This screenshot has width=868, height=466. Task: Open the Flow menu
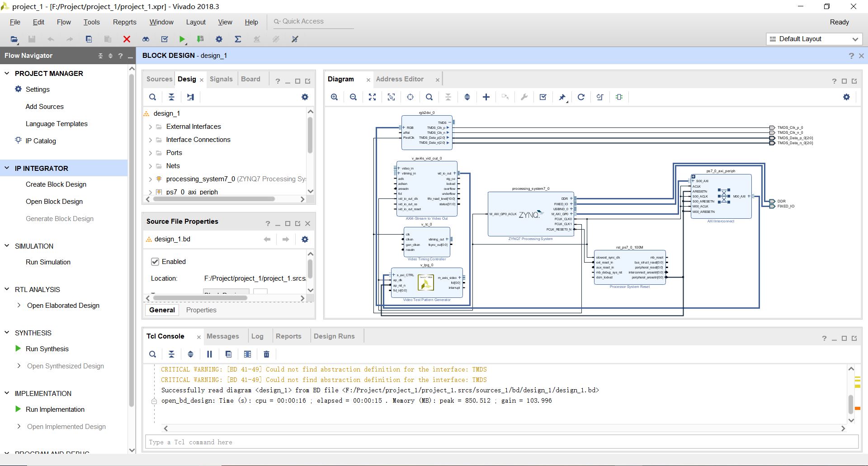click(64, 22)
